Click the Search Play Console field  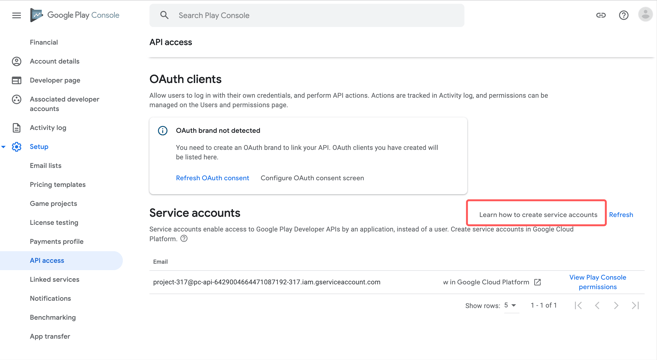pyautogui.click(x=307, y=16)
